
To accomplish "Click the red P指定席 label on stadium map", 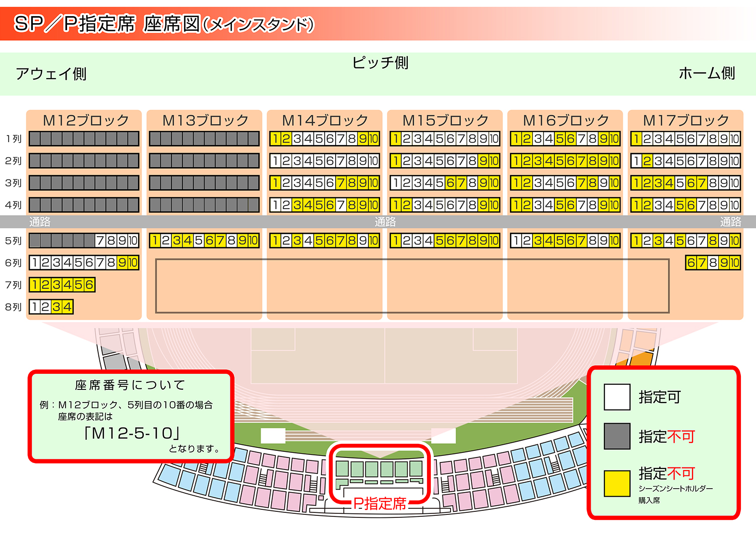I will tap(380, 503).
